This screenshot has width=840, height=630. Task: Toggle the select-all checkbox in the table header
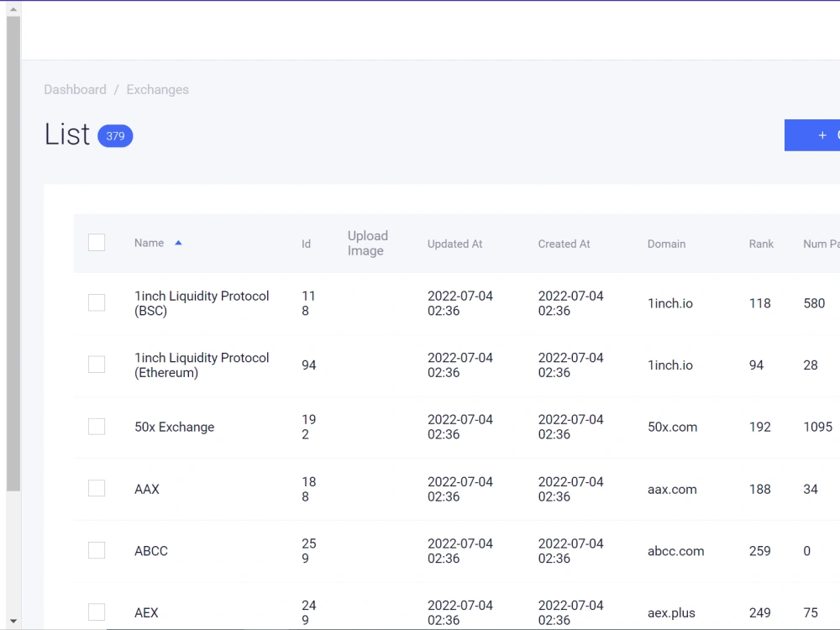(x=97, y=243)
